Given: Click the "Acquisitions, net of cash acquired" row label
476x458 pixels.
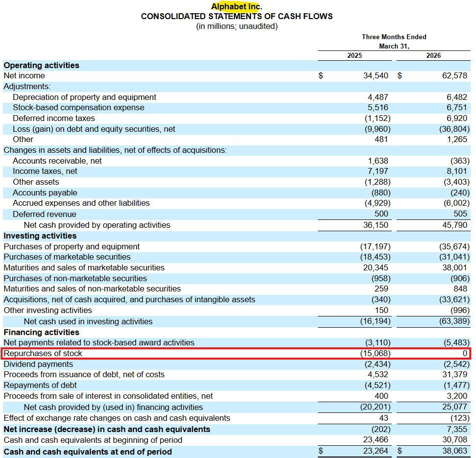Looking at the screenshot, I should pyautogui.click(x=129, y=300).
